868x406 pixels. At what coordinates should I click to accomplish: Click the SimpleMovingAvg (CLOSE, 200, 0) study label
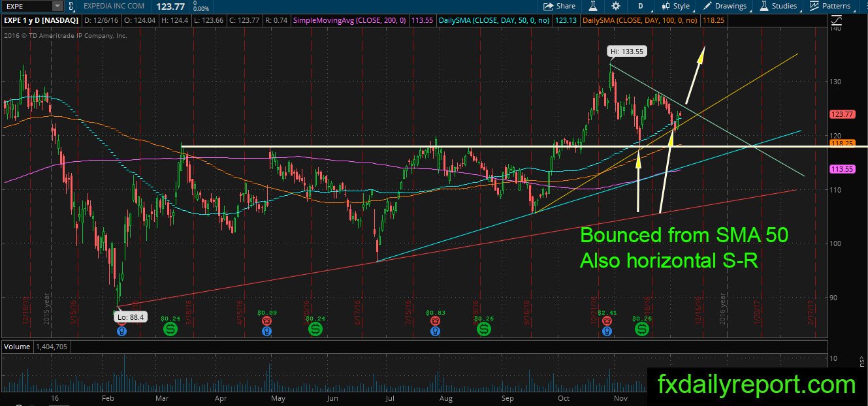click(349, 21)
